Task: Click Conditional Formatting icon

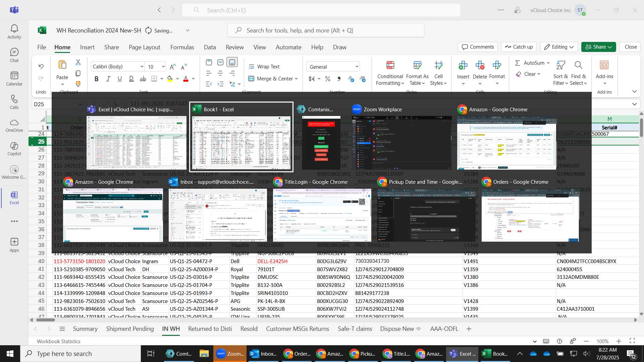Action: pyautogui.click(x=390, y=73)
